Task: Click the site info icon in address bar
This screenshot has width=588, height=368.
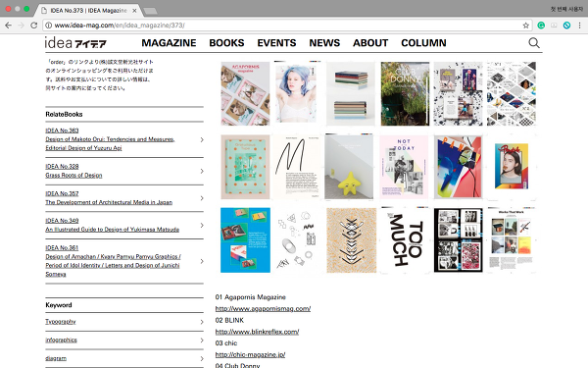Action: pyautogui.click(x=49, y=26)
